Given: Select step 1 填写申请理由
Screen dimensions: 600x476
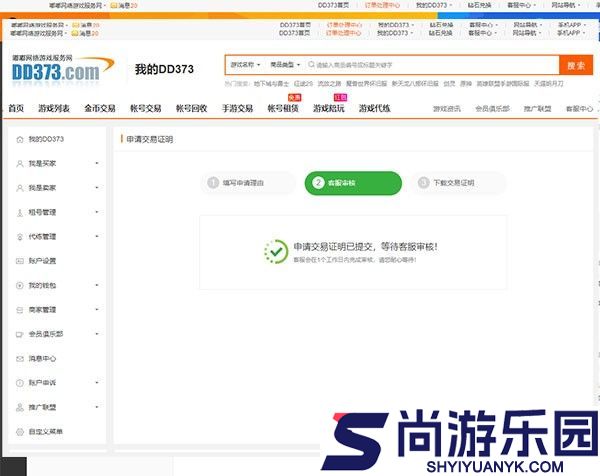Looking at the screenshot, I should click(248, 183).
